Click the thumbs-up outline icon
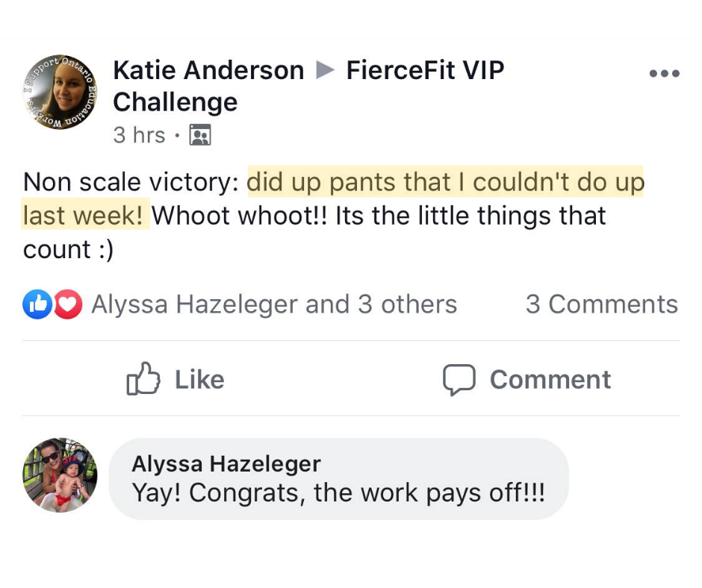The image size is (702, 588). [x=143, y=380]
